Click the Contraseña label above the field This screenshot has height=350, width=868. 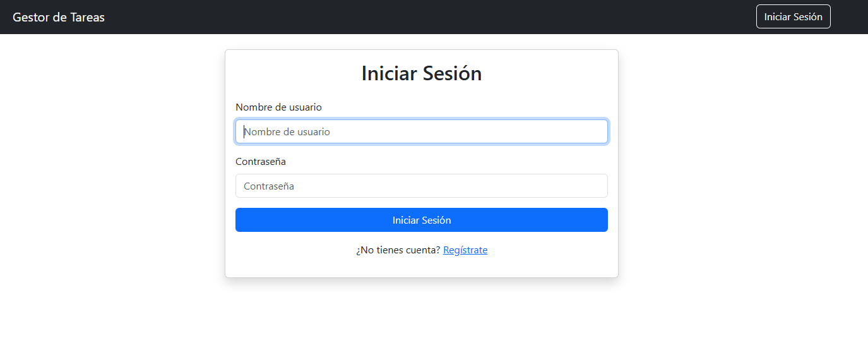coord(260,162)
